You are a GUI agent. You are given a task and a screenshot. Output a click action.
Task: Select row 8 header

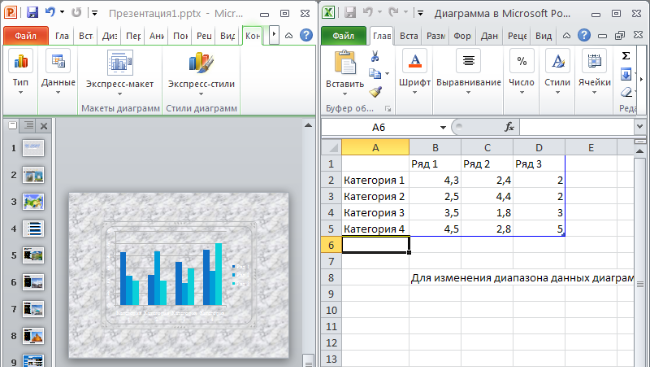[x=331, y=277]
